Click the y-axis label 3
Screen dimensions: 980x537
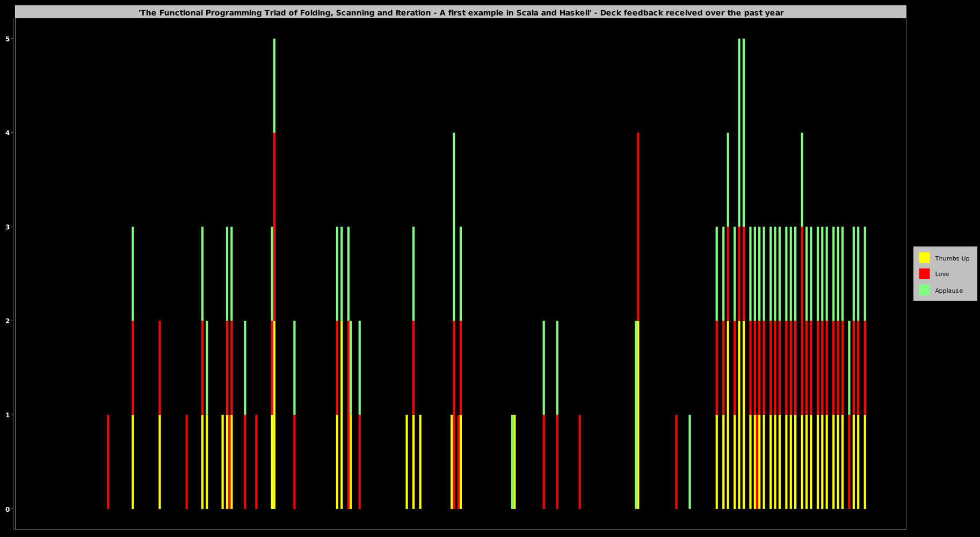pos(8,227)
